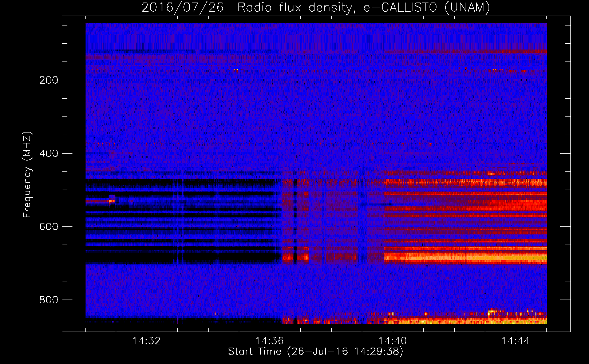The width and height of the screenshot is (589, 364).
Task: Select the '400' frequency axis label
Action: [48, 153]
